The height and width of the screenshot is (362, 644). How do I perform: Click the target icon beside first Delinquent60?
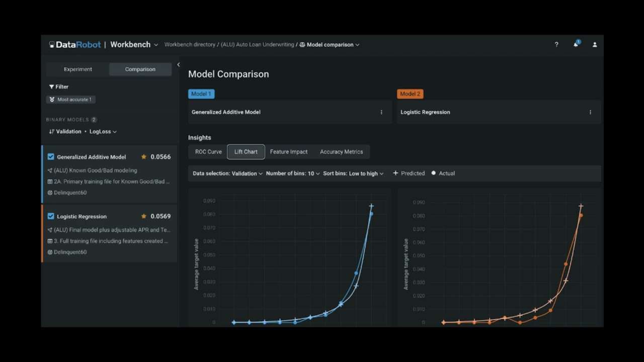pyautogui.click(x=50, y=193)
